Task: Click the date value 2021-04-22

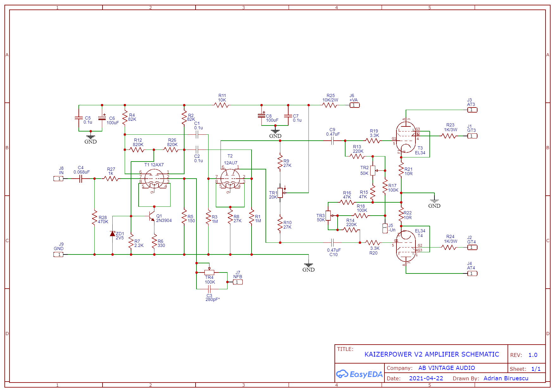Action: [x=426, y=378]
